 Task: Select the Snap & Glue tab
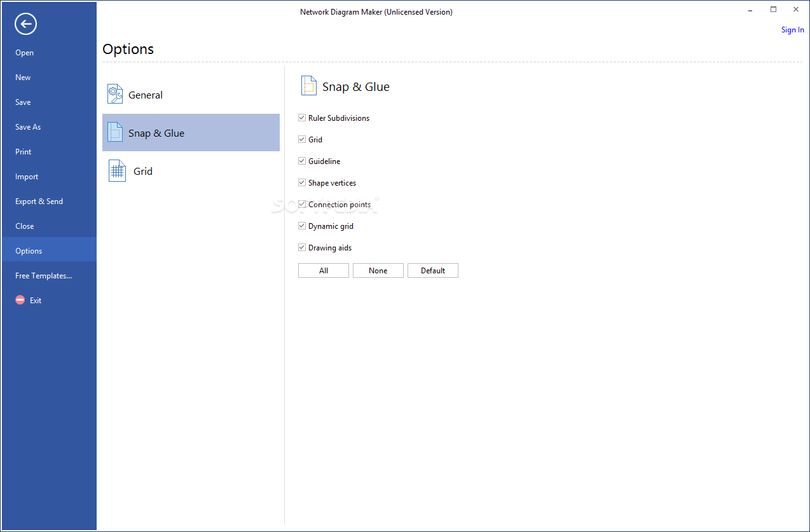(x=191, y=132)
